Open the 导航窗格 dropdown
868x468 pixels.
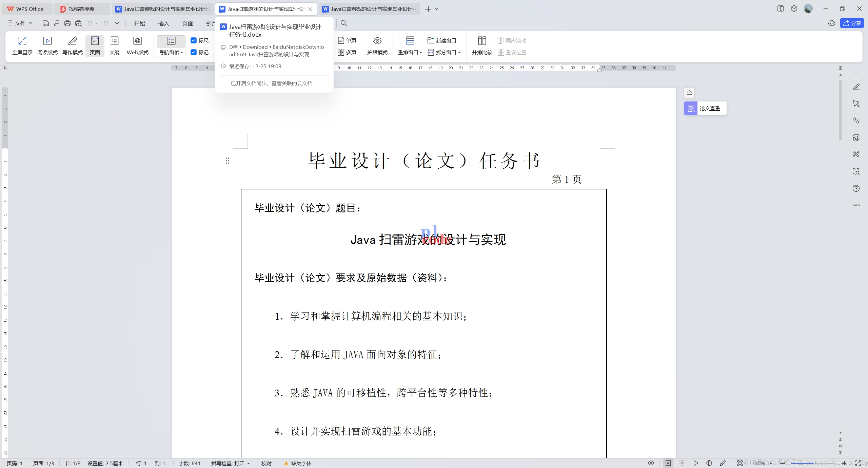tap(171, 52)
